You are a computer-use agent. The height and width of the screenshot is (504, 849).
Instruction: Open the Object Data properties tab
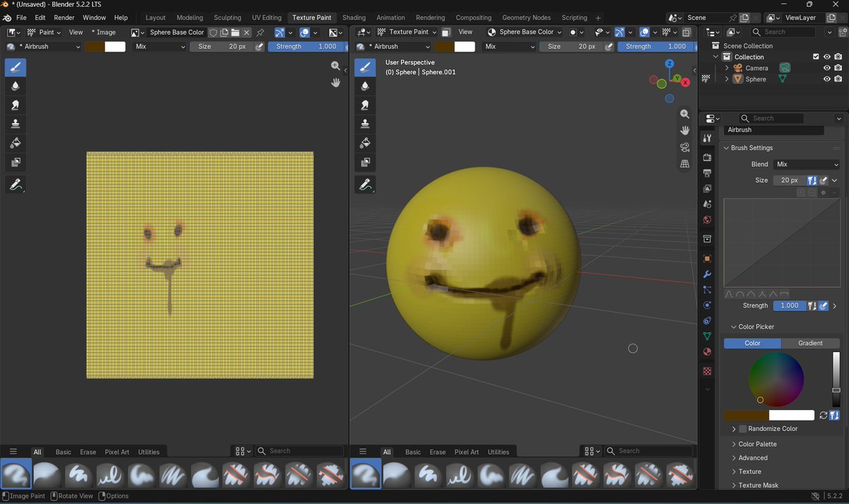[707, 336]
